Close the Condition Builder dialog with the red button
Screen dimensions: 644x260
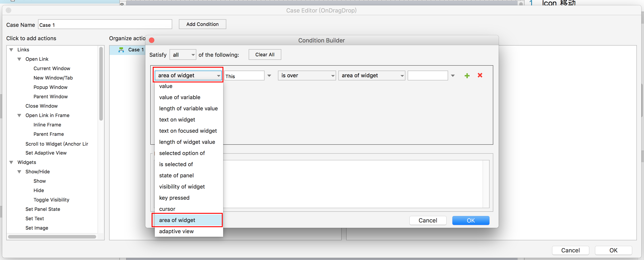[152, 40]
